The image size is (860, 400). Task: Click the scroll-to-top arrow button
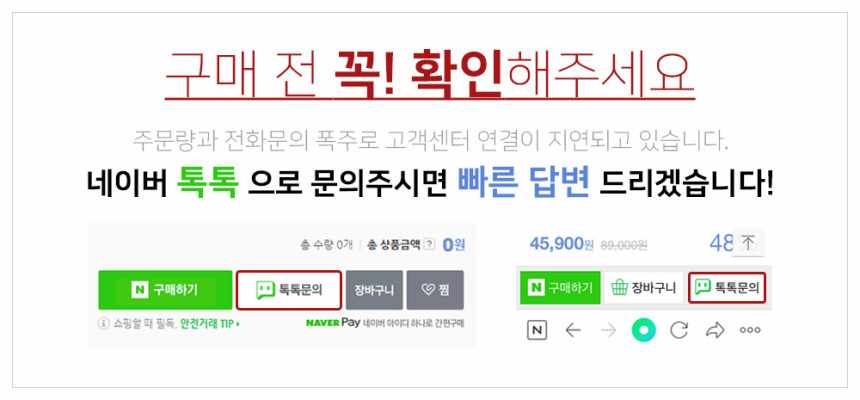748,243
